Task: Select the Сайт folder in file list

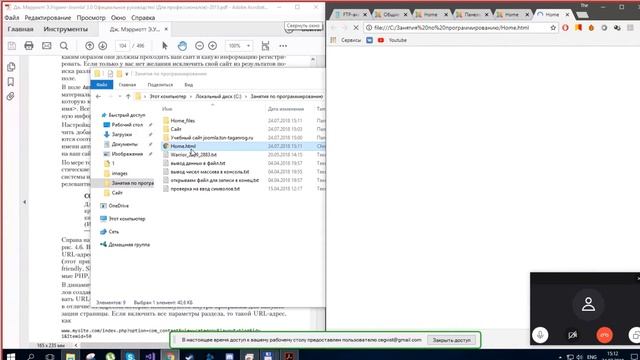Action: [176, 129]
